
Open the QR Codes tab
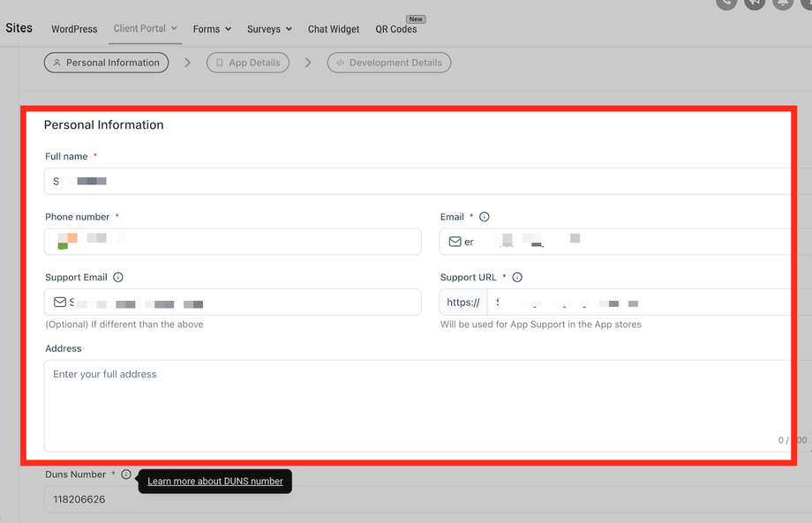point(396,29)
